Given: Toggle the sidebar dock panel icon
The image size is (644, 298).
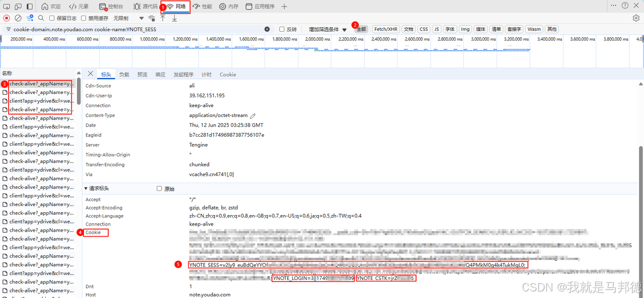Looking at the screenshot, I should 30,7.
